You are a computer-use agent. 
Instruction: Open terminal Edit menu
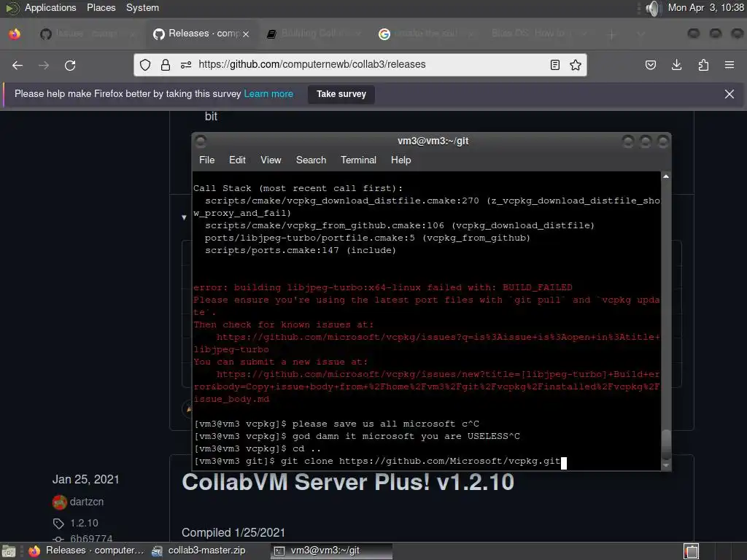(x=237, y=160)
